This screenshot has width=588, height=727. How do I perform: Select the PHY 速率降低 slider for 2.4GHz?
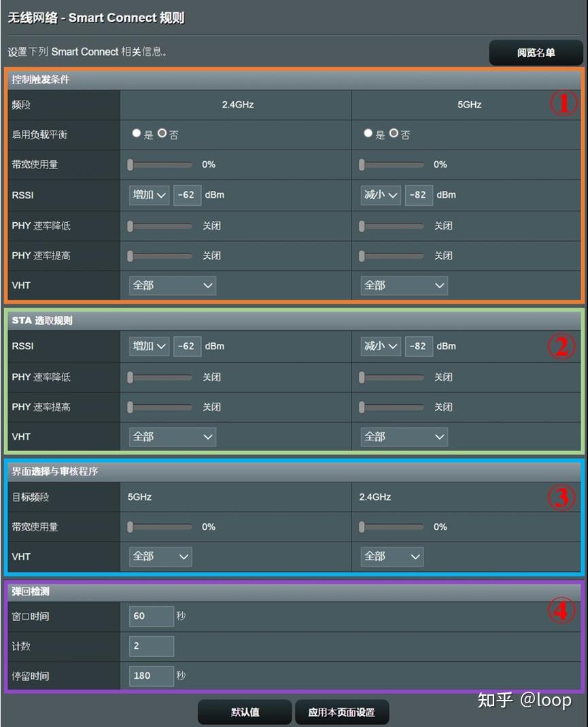131,226
